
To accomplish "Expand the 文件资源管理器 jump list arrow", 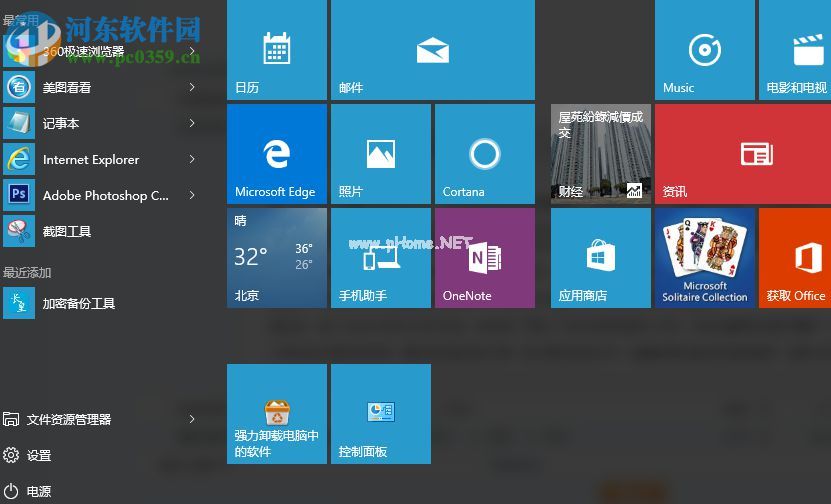I will pos(192,419).
